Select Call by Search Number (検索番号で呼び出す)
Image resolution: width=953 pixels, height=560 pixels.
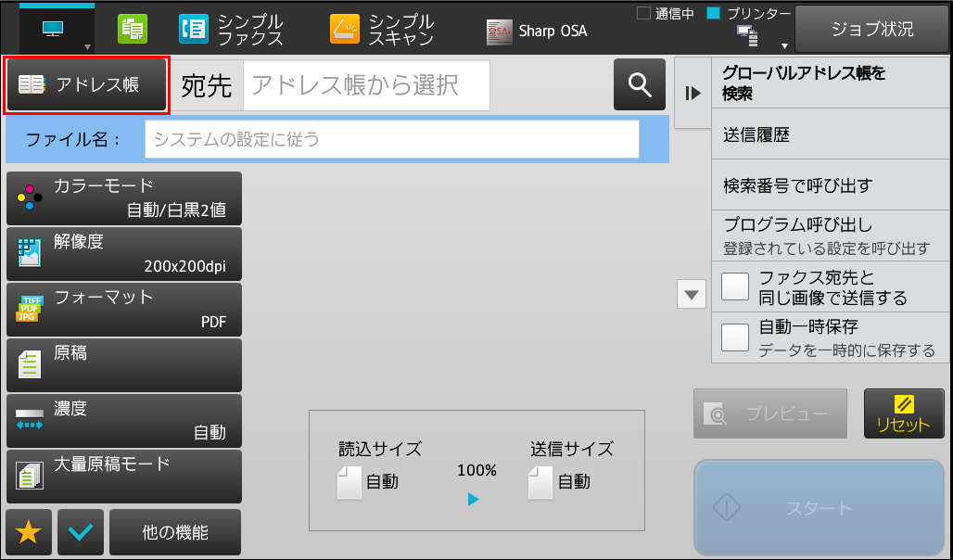point(831,185)
